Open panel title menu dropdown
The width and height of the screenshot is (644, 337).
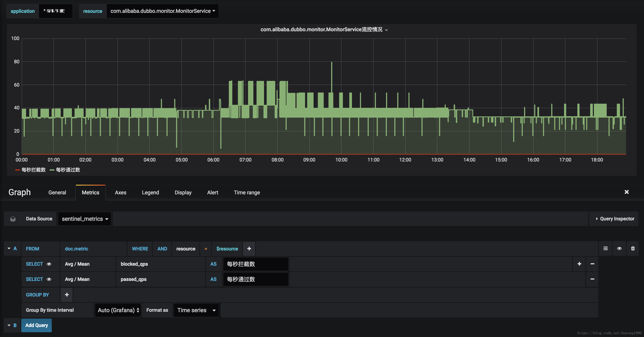(x=386, y=30)
